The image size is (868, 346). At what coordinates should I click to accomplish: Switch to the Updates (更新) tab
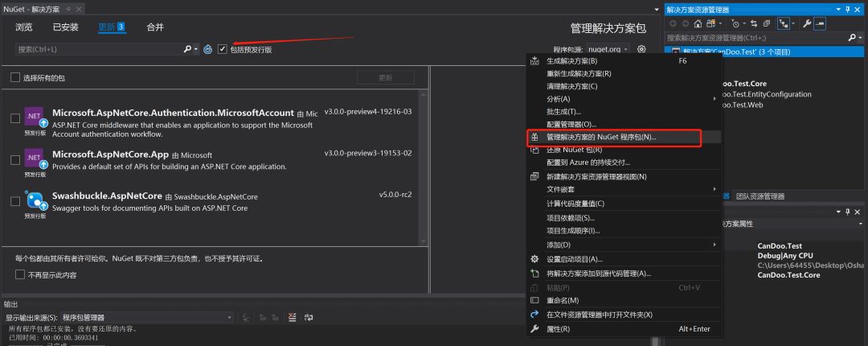111,27
